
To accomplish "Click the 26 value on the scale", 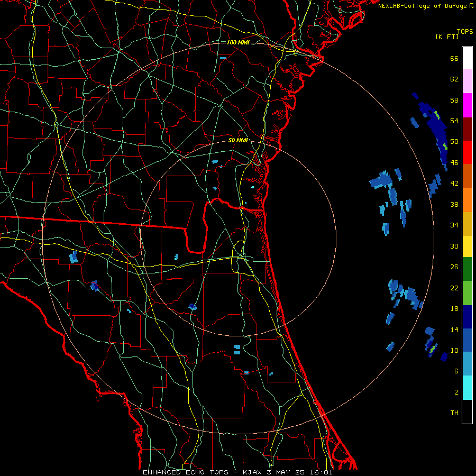I will 454,267.
